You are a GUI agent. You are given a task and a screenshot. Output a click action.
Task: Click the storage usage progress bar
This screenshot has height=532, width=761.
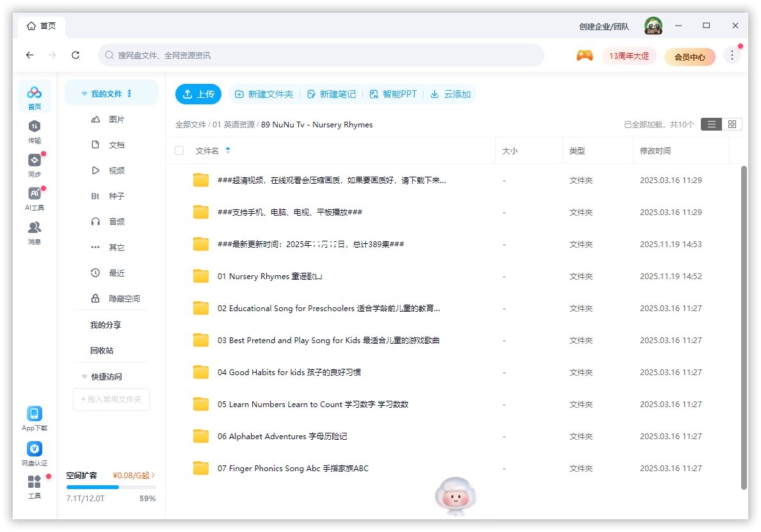click(x=111, y=487)
